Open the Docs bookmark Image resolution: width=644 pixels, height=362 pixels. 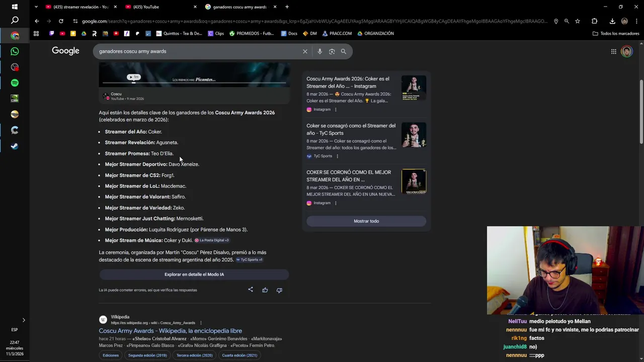click(x=289, y=33)
